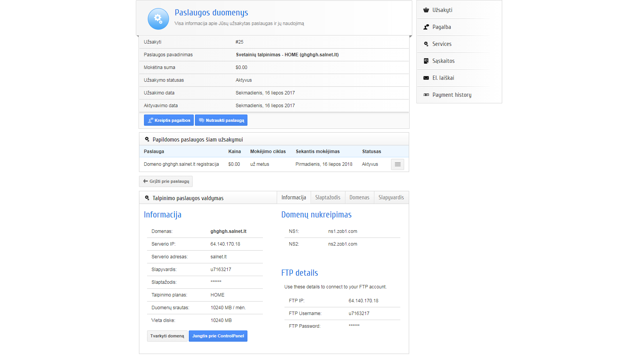Open Užsakyti in the sidebar menu
The width and height of the screenshot is (640, 364).
tap(442, 10)
